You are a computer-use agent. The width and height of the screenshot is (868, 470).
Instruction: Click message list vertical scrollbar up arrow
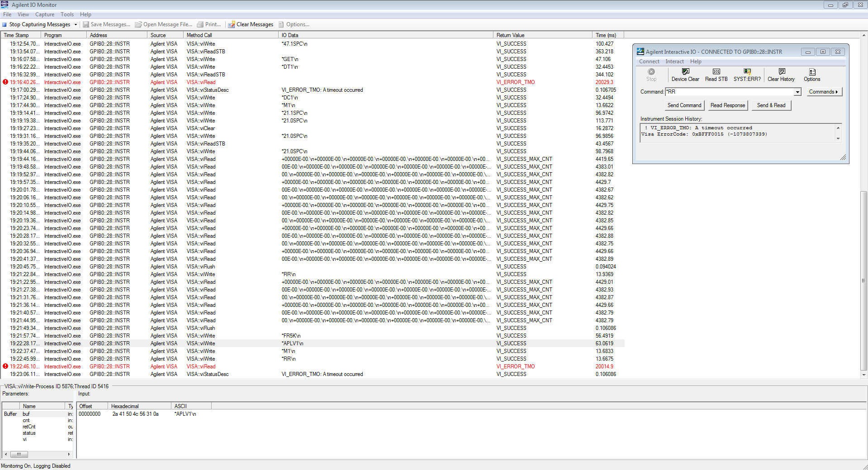[864, 35]
